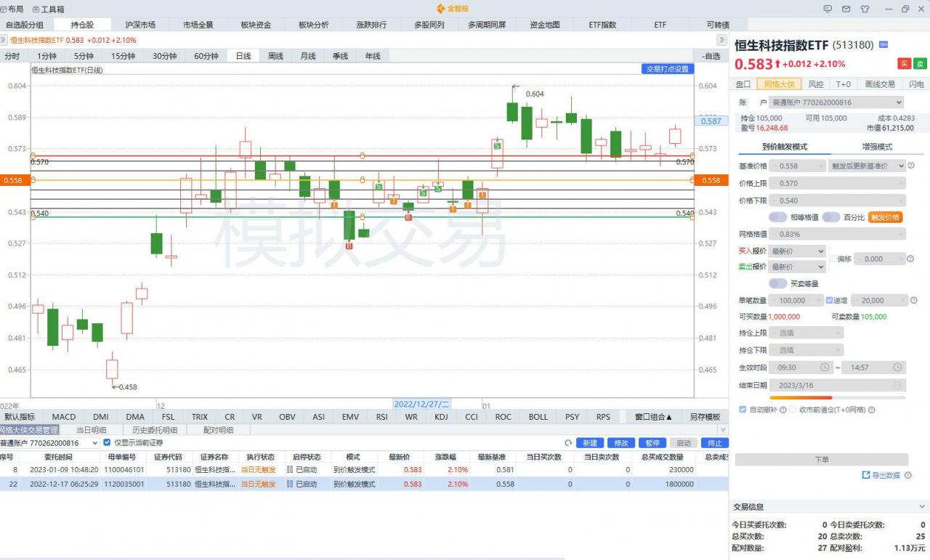The height and width of the screenshot is (560, 930).
Task: Collapse the 交易信息 section chevron
Action: click(921, 507)
